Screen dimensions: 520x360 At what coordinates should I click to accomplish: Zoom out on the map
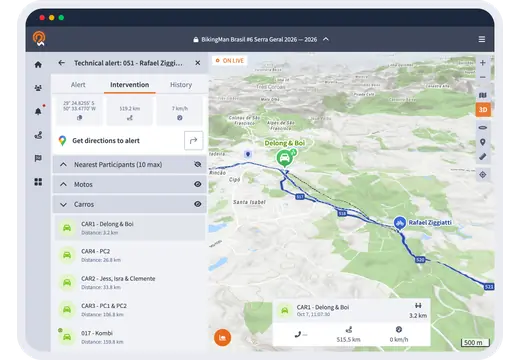pos(482,77)
